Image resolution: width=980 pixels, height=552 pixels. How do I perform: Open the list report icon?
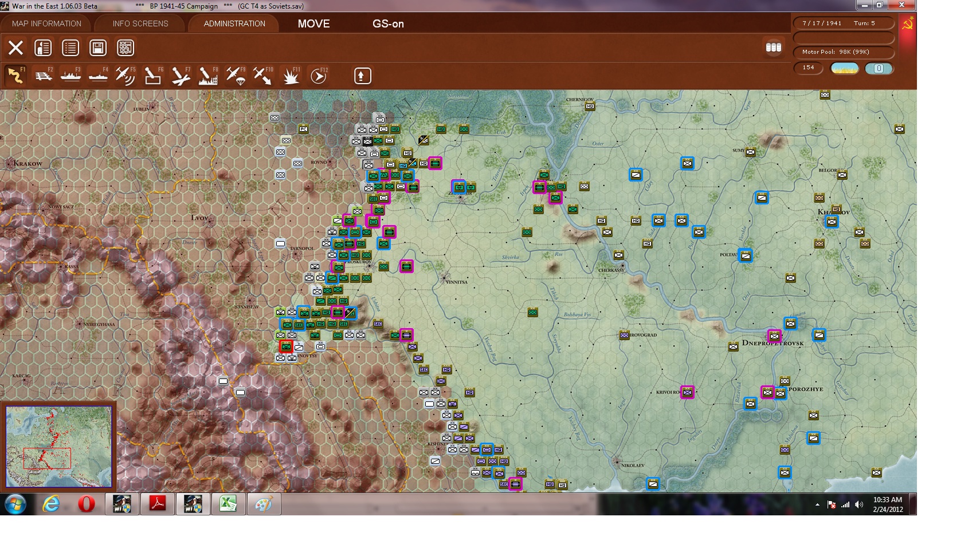tap(70, 48)
